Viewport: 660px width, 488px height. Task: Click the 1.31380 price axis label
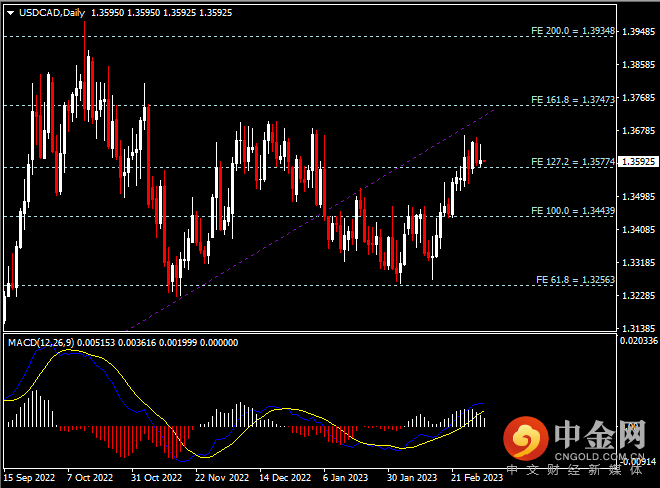[637, 328]
